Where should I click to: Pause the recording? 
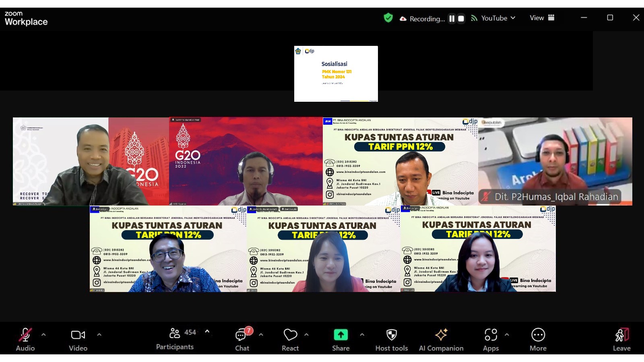452,19
